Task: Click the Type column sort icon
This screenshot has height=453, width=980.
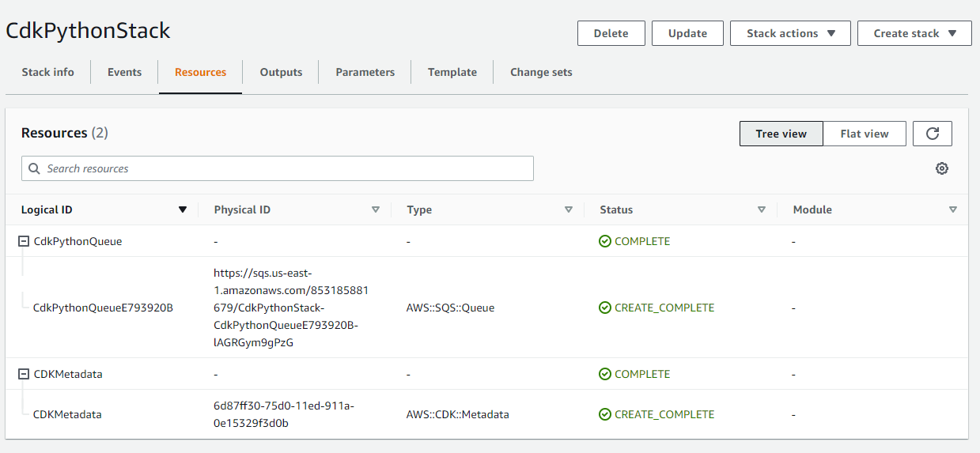Action: coord(569,210)
